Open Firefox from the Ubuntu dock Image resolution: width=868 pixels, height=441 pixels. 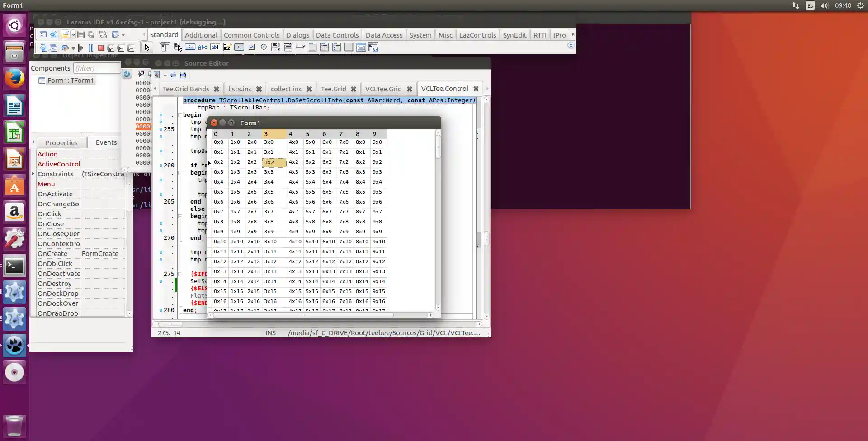coord(14,78)
